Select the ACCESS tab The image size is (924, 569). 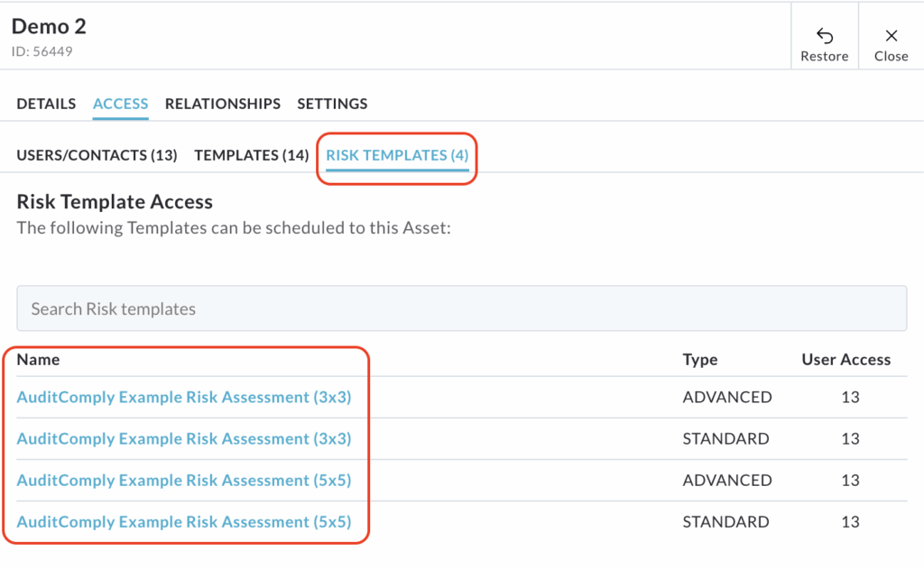(x=120, y=104)
